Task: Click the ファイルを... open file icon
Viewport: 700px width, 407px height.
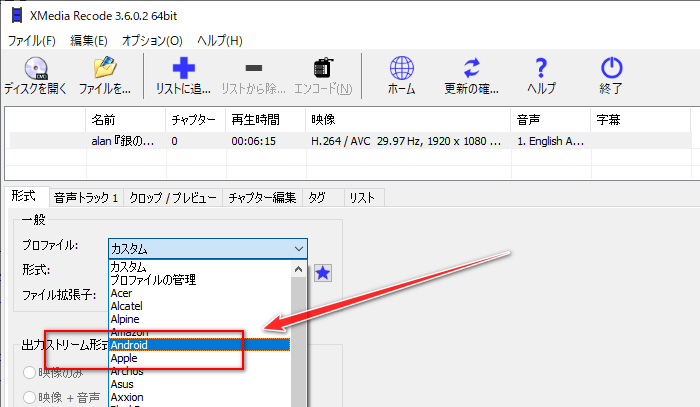Action: point(105,68)
